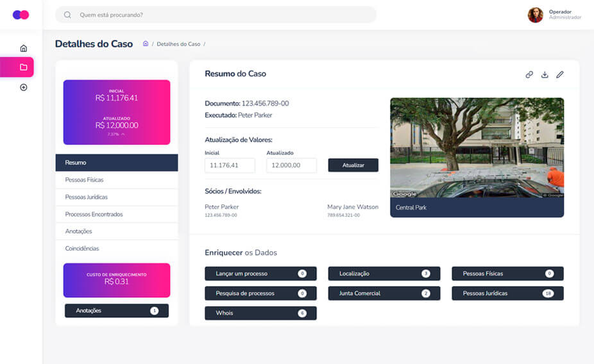Open the Central Park street view thumbnail
Image resolution: width=594 pixels, height=364 pixels.
tap(477, 148)
